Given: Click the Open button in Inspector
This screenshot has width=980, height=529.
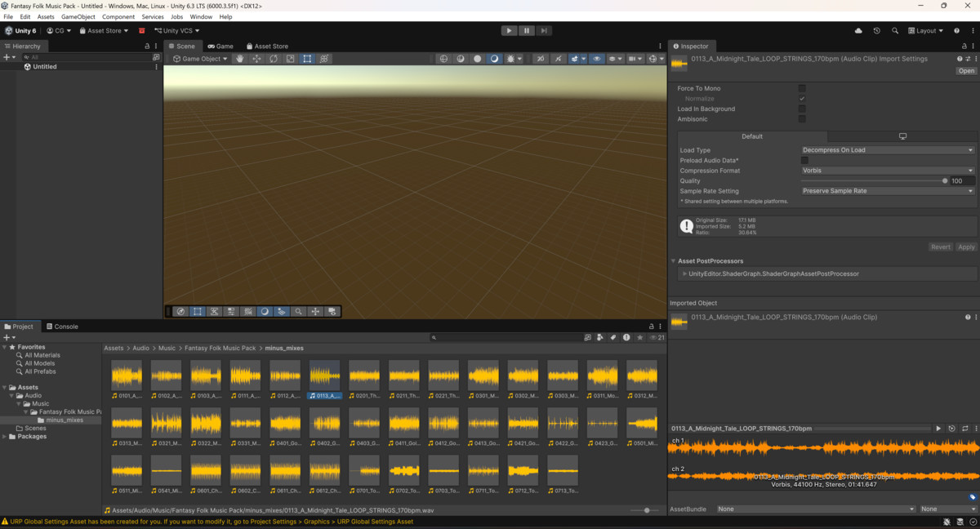Looking at the screenshot, I should [966, 71].
